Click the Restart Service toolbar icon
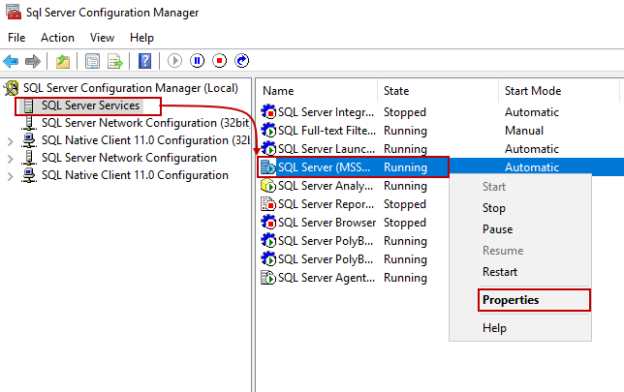Viewport: 624px width, 392px height. tap(242, 60)
